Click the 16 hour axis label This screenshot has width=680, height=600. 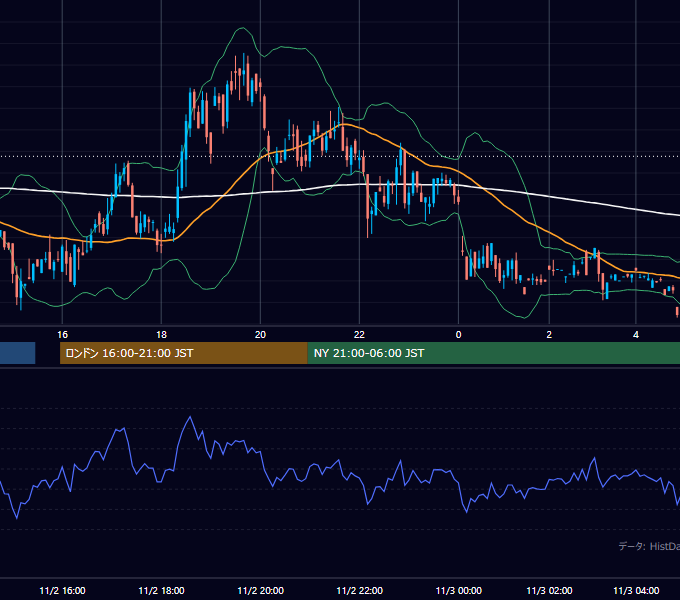pos(62,335)
